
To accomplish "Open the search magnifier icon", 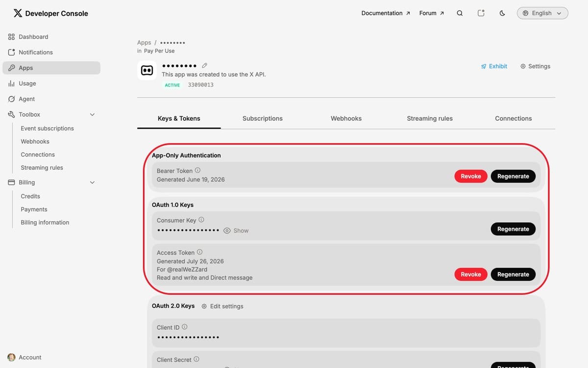I will [x=460, y=13].
